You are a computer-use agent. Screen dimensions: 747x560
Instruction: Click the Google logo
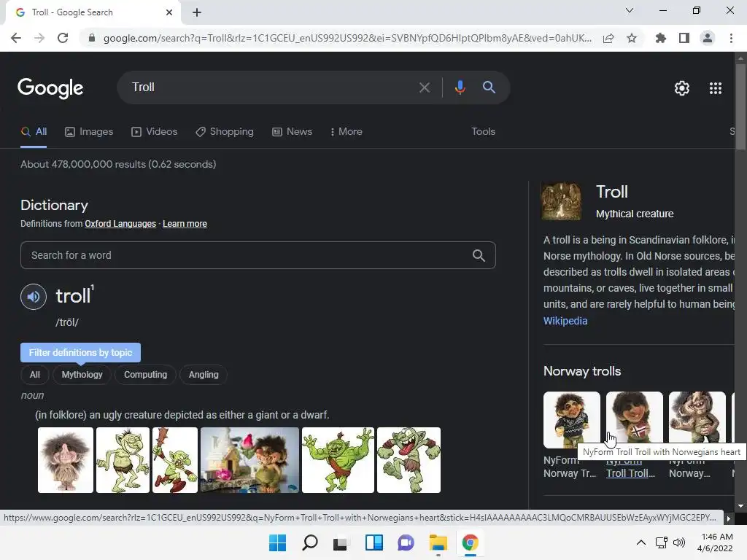pyautogui.click(x=50, y=87)
